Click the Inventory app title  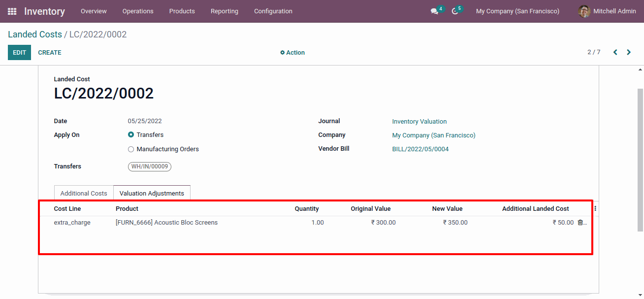pyautogui.click(x=44, y=11)
